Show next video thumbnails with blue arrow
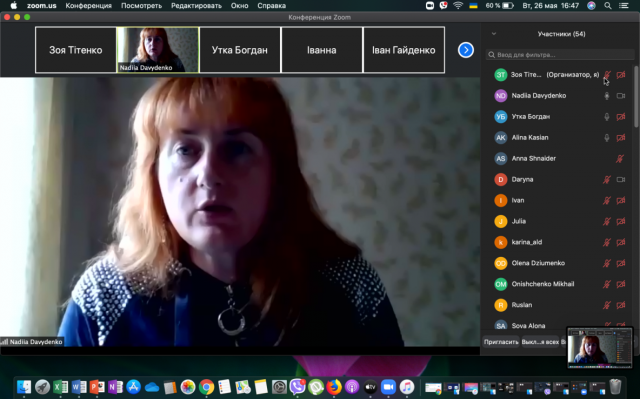 click(x=466, y=50)
